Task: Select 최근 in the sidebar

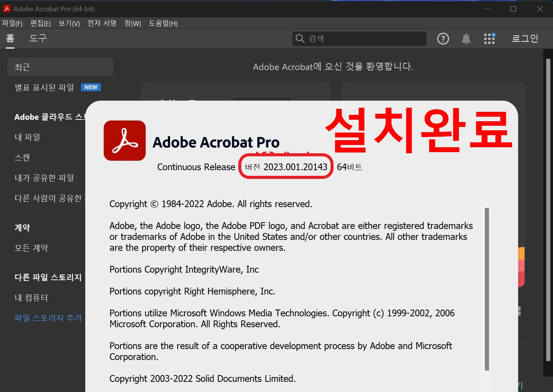Action: (60, 67)
